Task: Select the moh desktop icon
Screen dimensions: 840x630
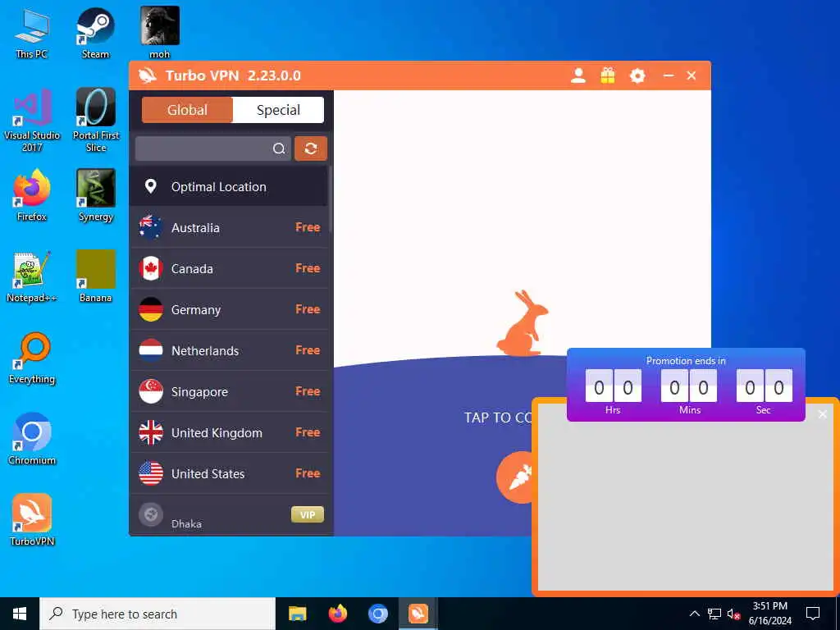Action: pos(160,33)
